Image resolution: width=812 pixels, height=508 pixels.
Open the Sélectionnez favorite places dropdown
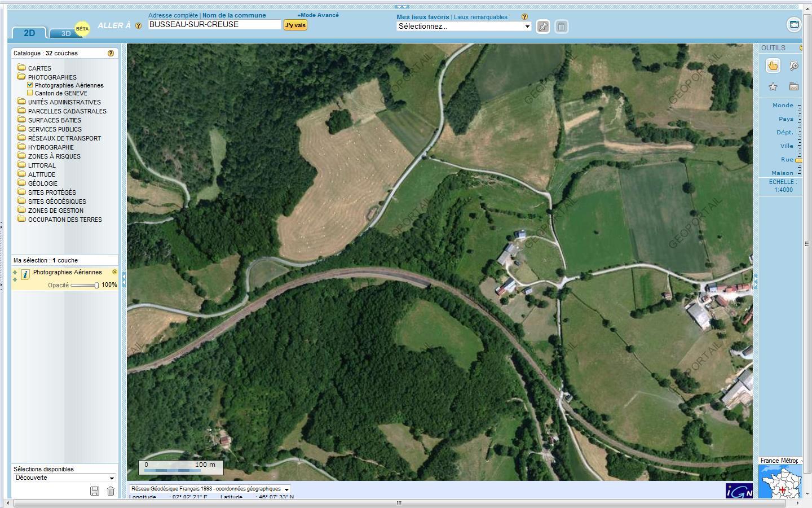click(464, 27)
